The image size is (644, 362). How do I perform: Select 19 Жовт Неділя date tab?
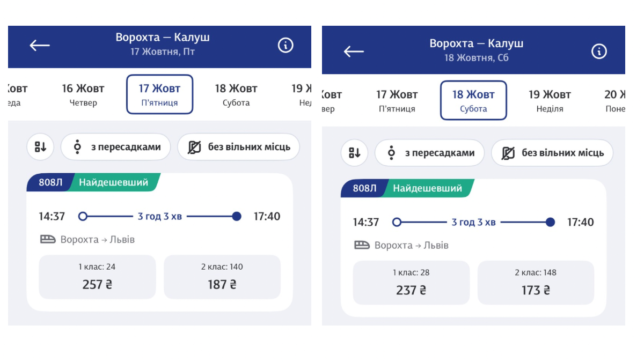tap(550, 101)
